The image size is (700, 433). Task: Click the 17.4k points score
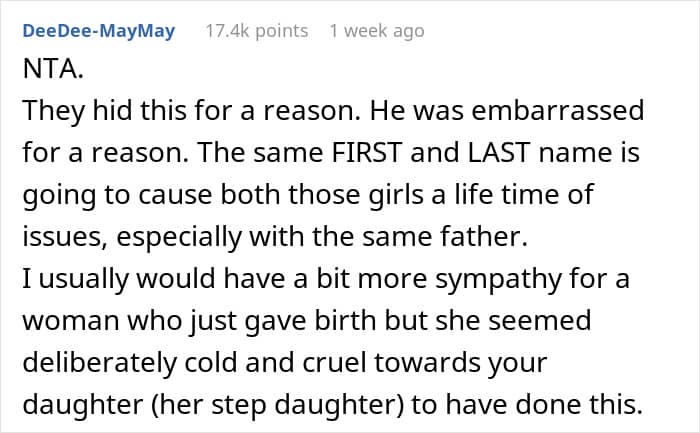(256, 31)
